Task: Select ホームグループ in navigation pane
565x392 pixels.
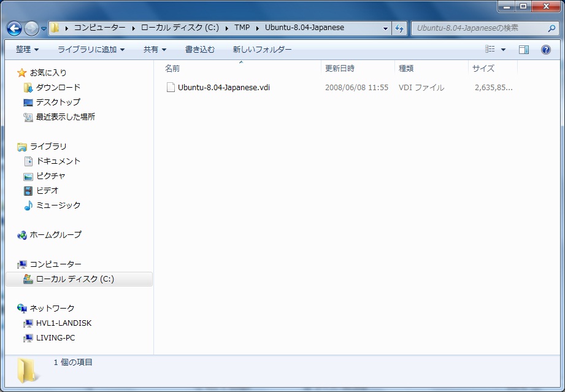Action: point(55,235)
